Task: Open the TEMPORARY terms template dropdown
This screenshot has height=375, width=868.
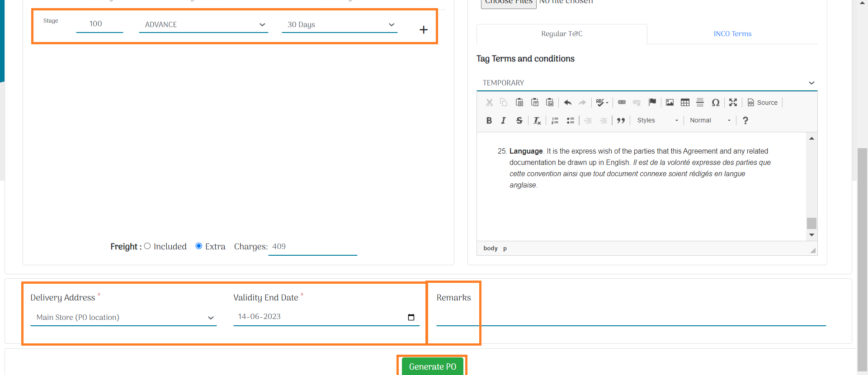Action: pos(646,83)
